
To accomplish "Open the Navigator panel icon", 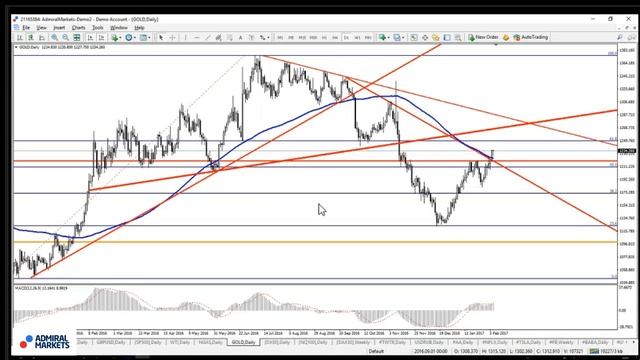I will click(x=436, y=38).
